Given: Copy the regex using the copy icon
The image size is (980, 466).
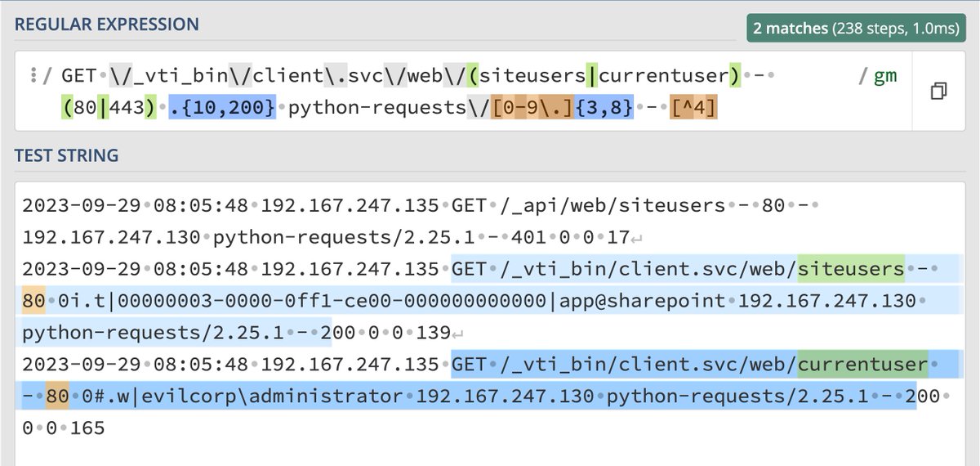Looking at the screenshot, I should 938,90.
